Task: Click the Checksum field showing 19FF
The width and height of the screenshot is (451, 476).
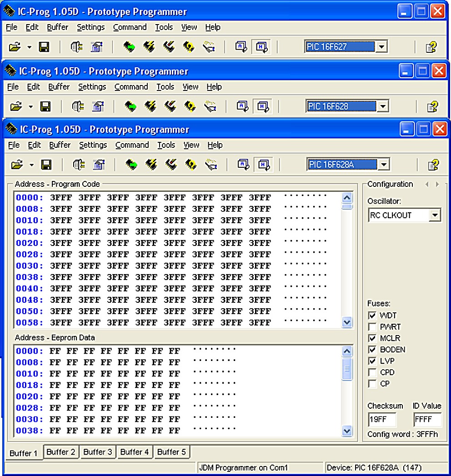Action: (382, 420)
